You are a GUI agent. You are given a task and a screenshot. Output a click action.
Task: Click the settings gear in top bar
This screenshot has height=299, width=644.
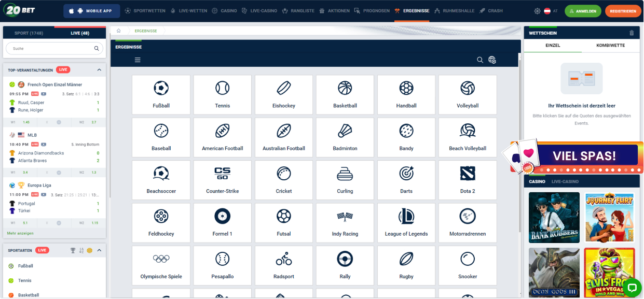click(537, 11)
